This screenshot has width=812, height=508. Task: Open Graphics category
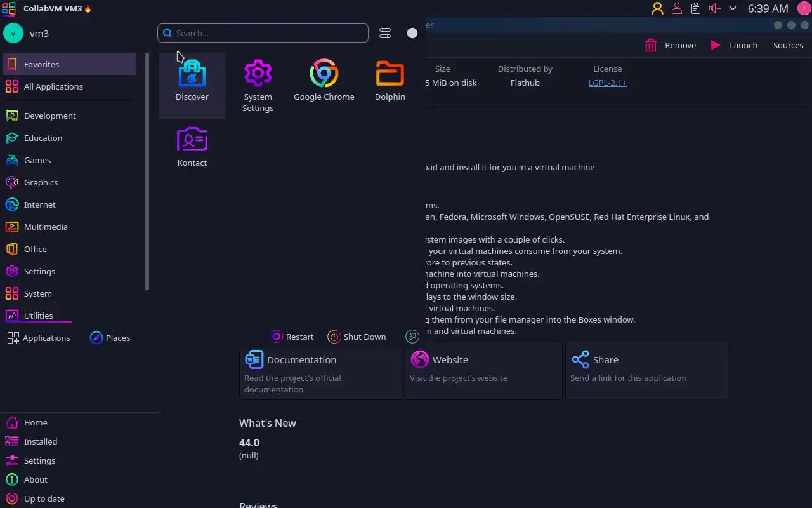[70, 182]
